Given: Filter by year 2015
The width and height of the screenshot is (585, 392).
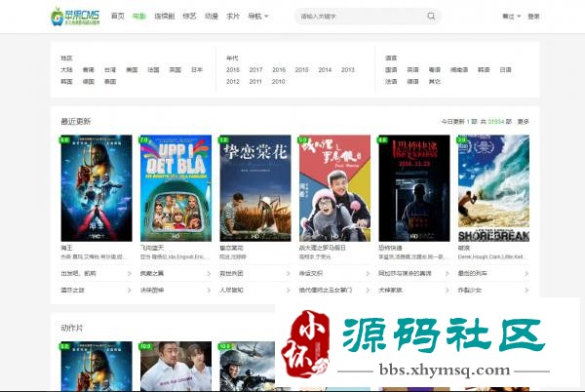Looking at the screenshot, I should 302,70.
